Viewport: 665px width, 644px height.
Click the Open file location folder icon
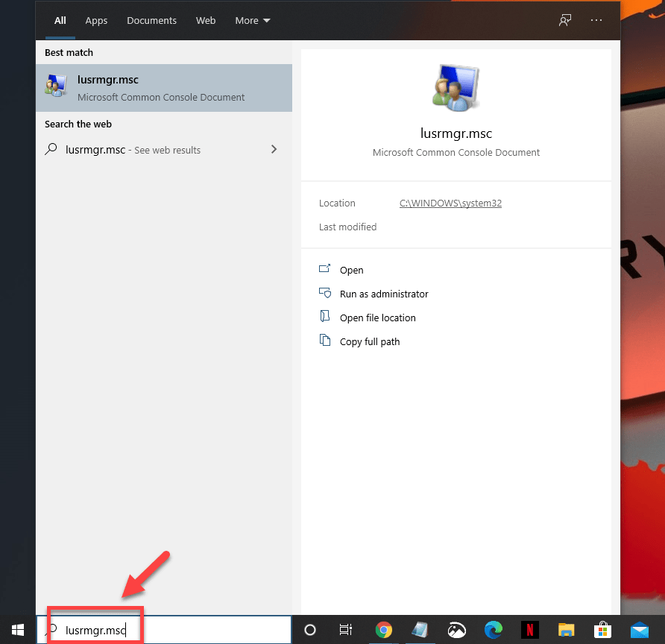pyautogui.click(x=325, y=316)
